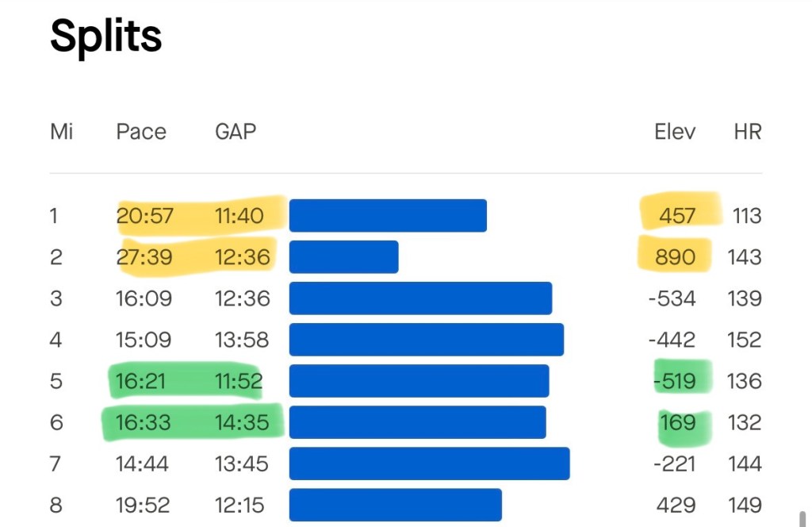Select the mile 7 blue pace bar
Viewport: 812px width, 527px height.
(429, 464)
